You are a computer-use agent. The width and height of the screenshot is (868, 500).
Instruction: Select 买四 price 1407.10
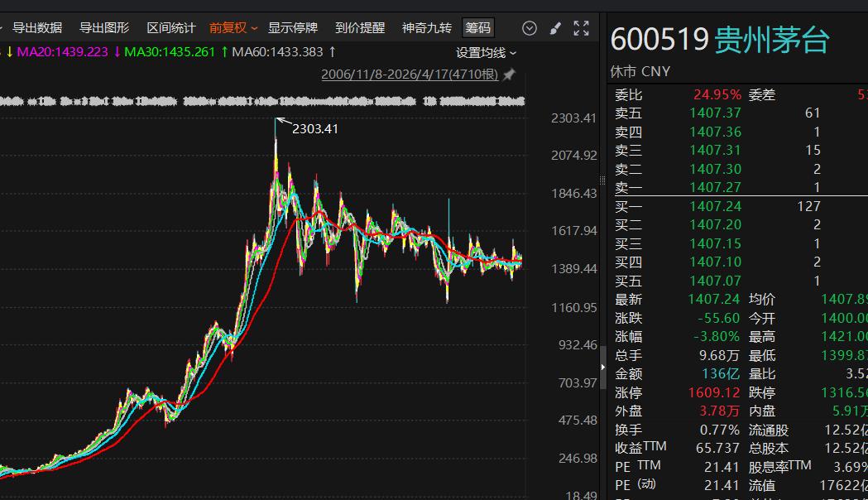pyautogui.click(x=715, y=262)
